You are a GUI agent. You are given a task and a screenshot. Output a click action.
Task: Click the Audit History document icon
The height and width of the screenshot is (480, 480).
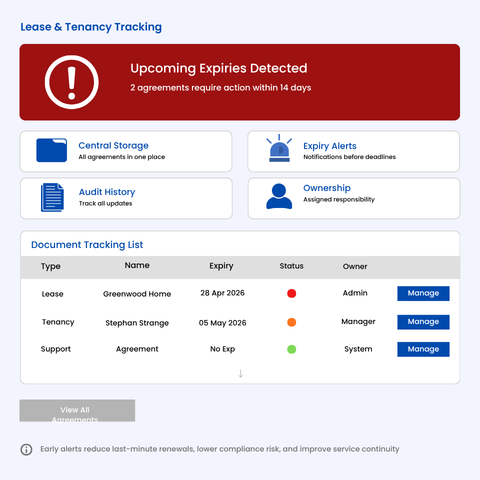52,197
